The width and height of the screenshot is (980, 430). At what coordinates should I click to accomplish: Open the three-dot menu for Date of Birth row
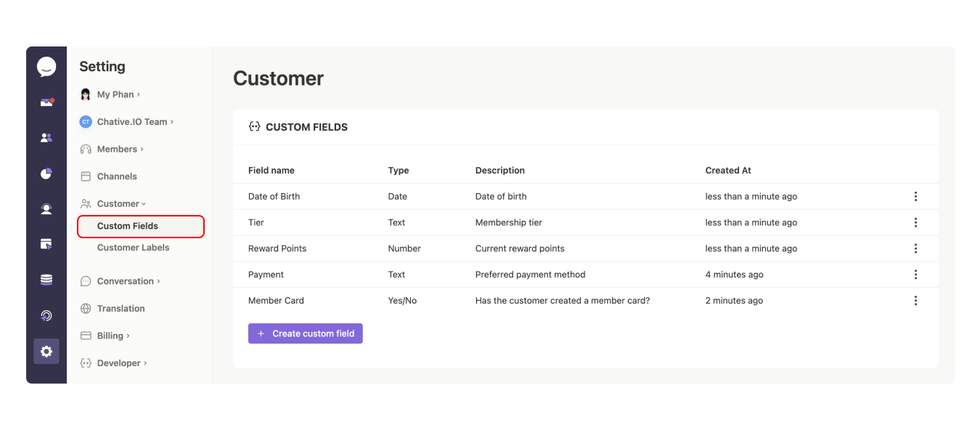click(x=915, y=196)
